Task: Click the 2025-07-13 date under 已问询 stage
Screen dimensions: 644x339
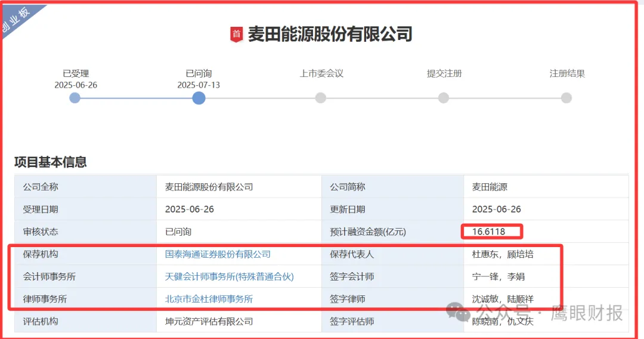Action: coord(199,85)
